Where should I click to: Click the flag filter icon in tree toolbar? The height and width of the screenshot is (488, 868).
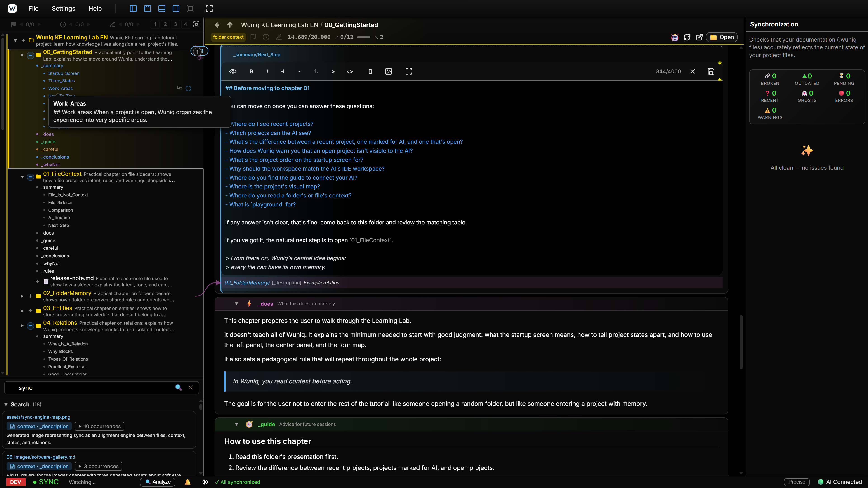tap(13, 24)
